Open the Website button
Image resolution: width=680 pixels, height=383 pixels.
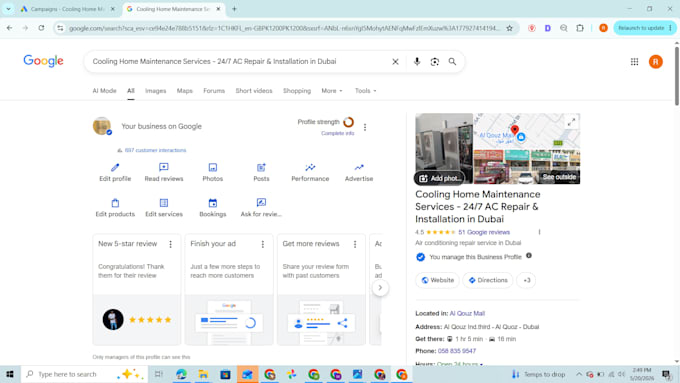[x=437, y=280]
